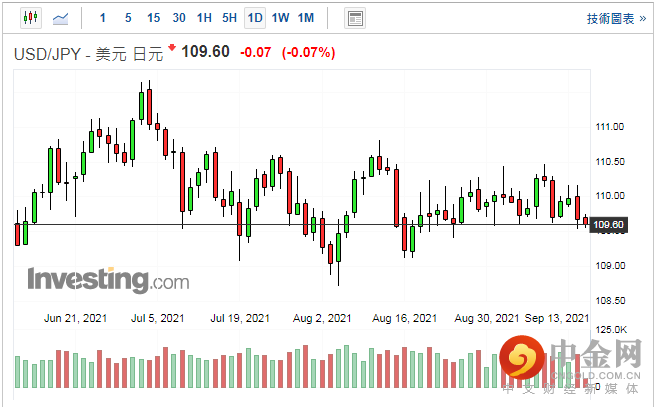Click the red down arrow price indicator
Viewport: 656px width, 407px height.
[172, 48]
